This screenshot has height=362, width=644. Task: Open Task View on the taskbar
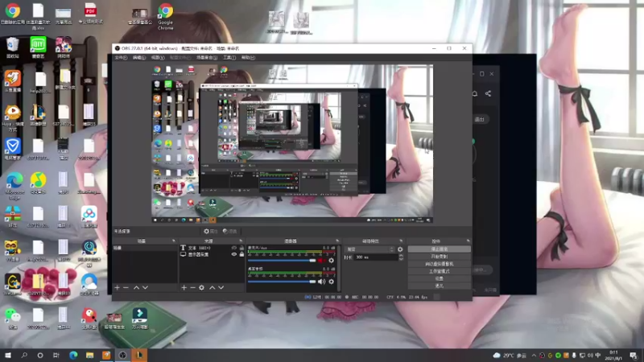[56, 355]
